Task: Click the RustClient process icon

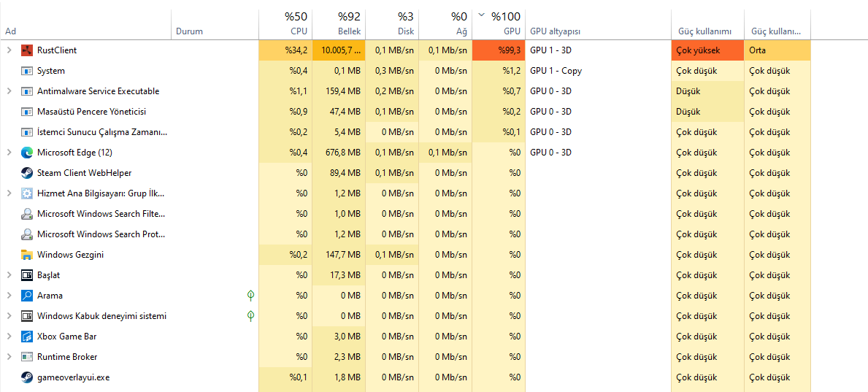Action: 26,50
